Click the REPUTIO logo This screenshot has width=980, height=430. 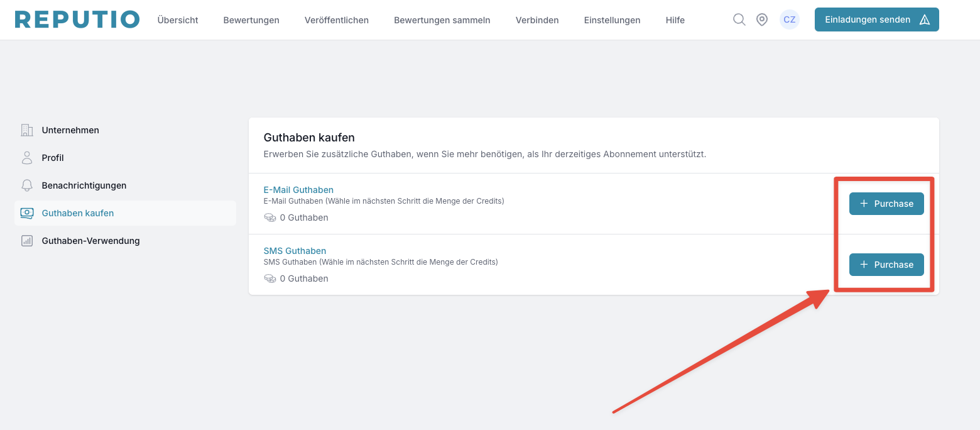point(77,19)
